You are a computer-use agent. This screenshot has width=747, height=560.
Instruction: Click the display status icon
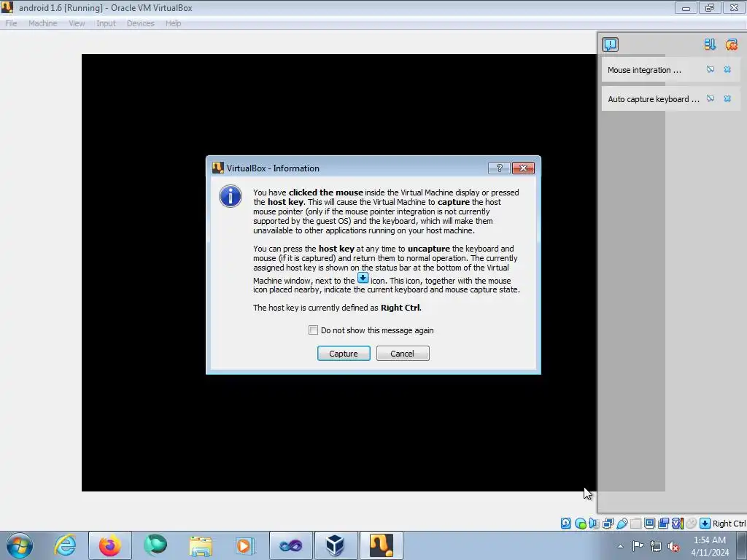[649, 524]
